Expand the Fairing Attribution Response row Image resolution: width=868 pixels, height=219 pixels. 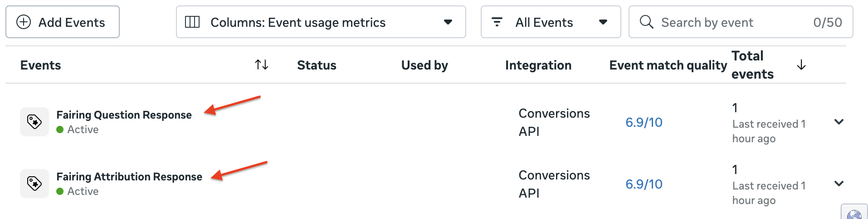(x=839, y=184)
